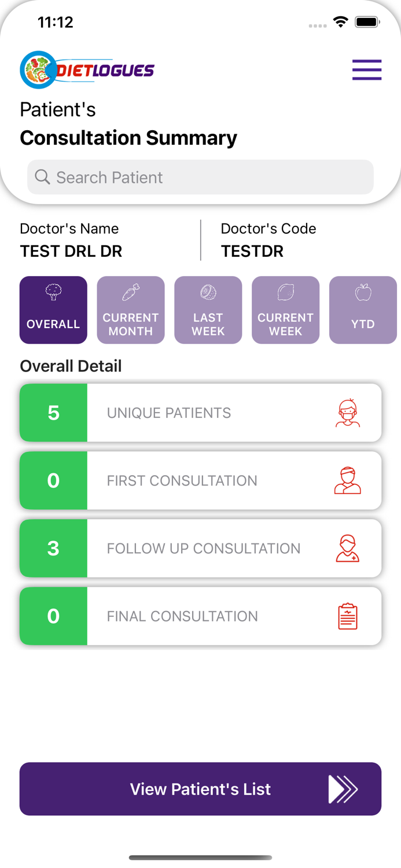Click the magnifying glass in the search bar
The image size is (401, 868).
42,177
